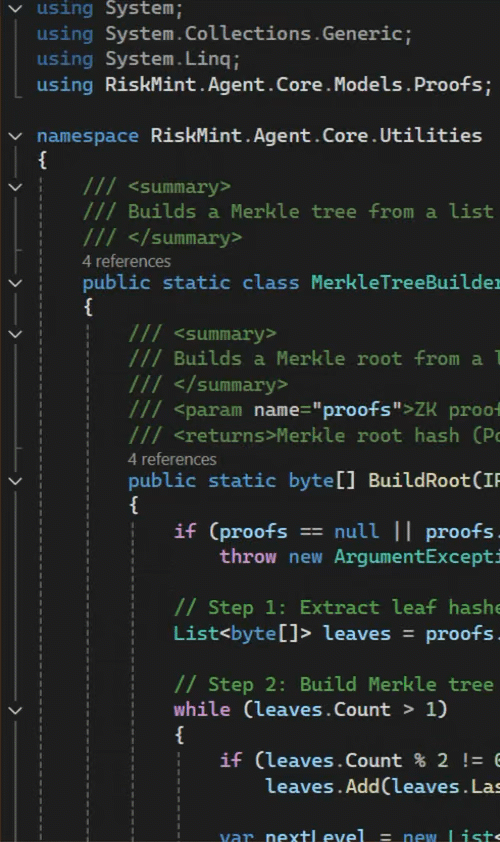The image size is (500, 842).
Task: Click the MerkleTreeBuilder class name
Action: (405, 283)
